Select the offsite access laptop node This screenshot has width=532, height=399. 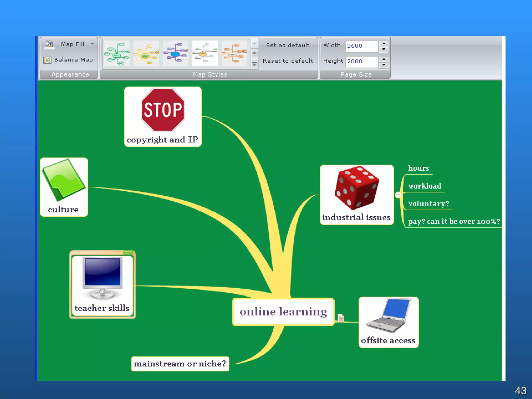[388, 322]
